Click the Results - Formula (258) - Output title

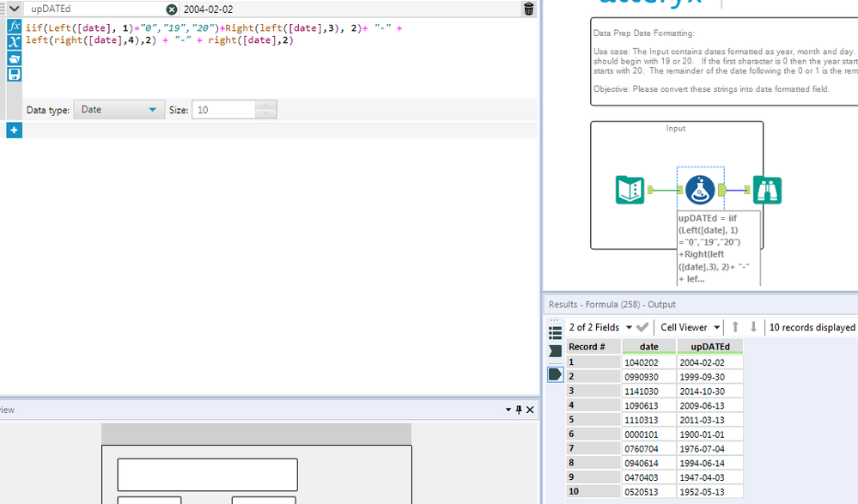612,304
